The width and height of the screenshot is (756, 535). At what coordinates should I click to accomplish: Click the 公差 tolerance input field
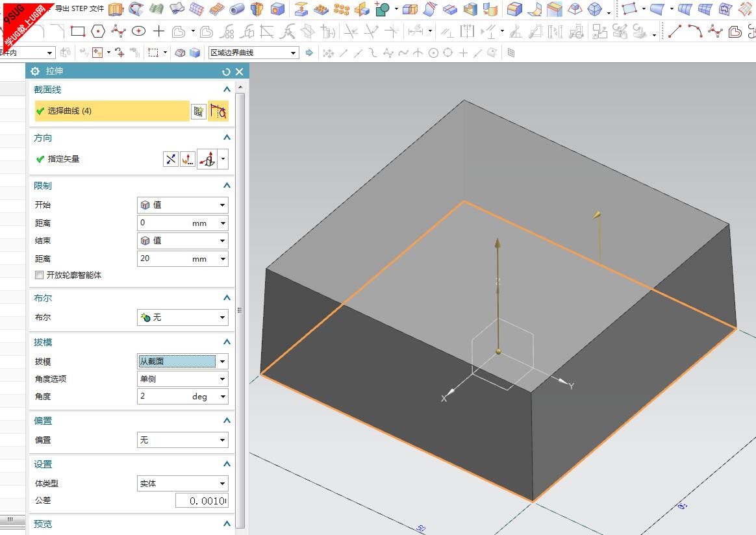[201, 501]
